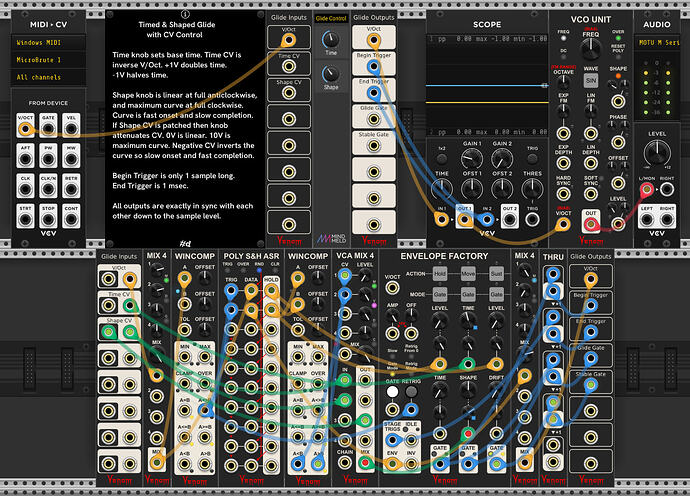Click the Move action button on Envelope Factory
The image size is (690, 496).
point(468,273)
